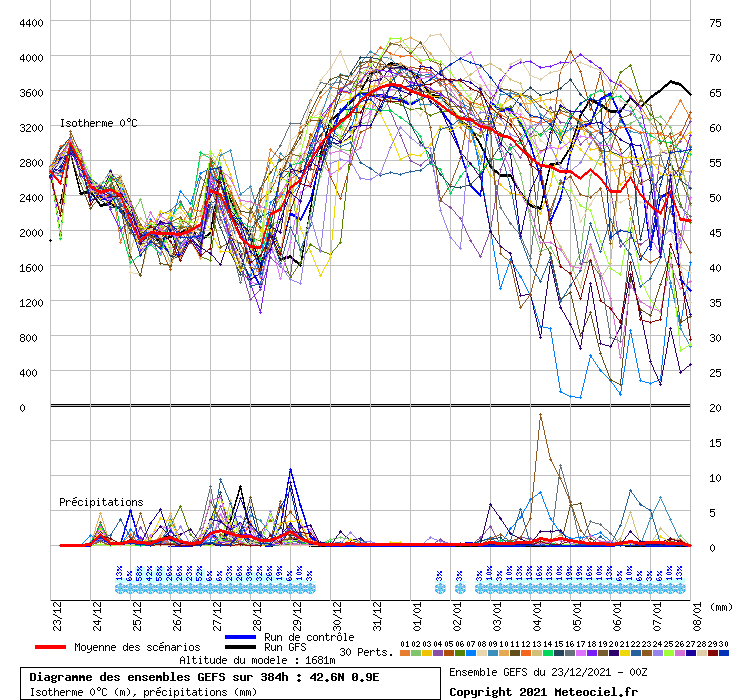Select the perturbation 01 orange color swatch
The width and height of the screenshot is (740, 700).
coord(405,653)
